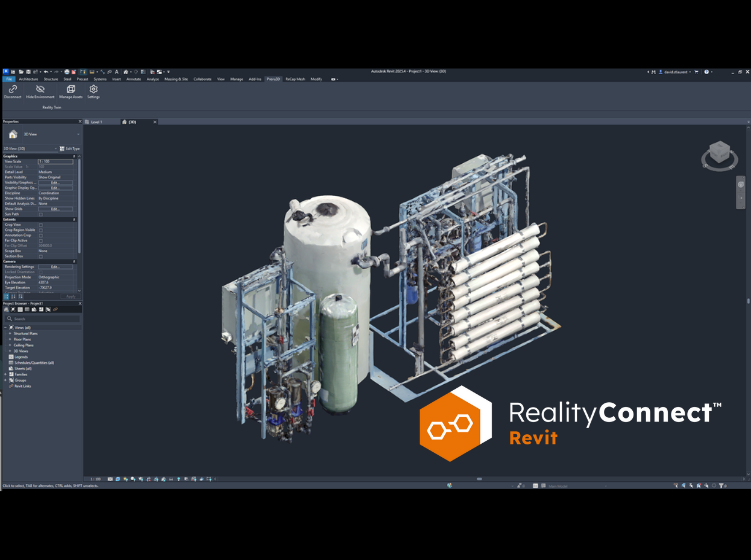Close the Properties palette
Viewport: 751px width, 560px height.
(x=80, y=122)
